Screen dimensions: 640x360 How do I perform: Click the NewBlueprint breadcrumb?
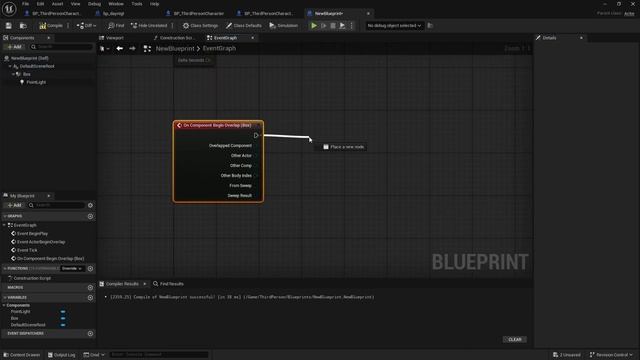175,49
